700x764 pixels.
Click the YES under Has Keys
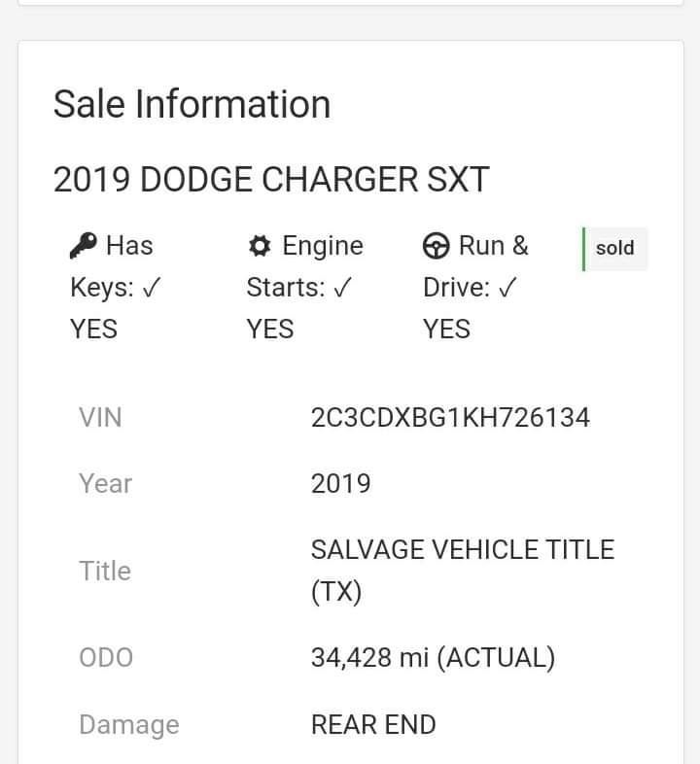coord(93,330)
